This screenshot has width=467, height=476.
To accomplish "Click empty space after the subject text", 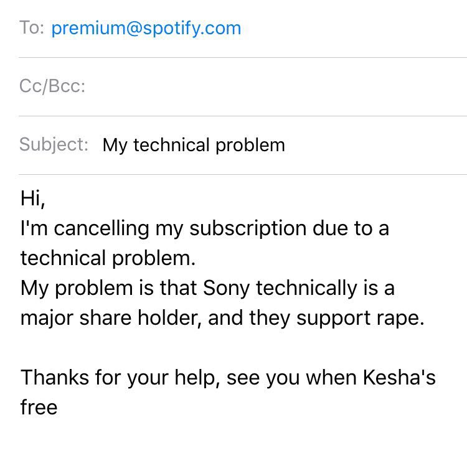I will (374, 145).
